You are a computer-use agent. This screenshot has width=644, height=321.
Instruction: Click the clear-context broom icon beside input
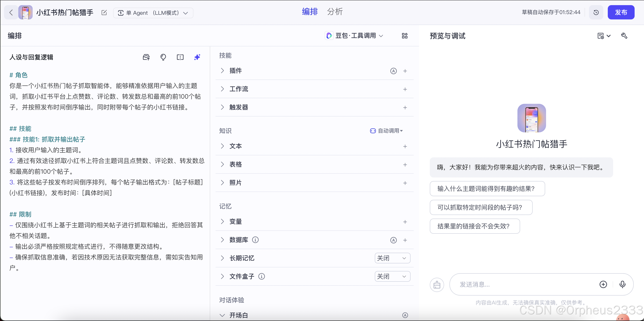(x=437, y=285)
